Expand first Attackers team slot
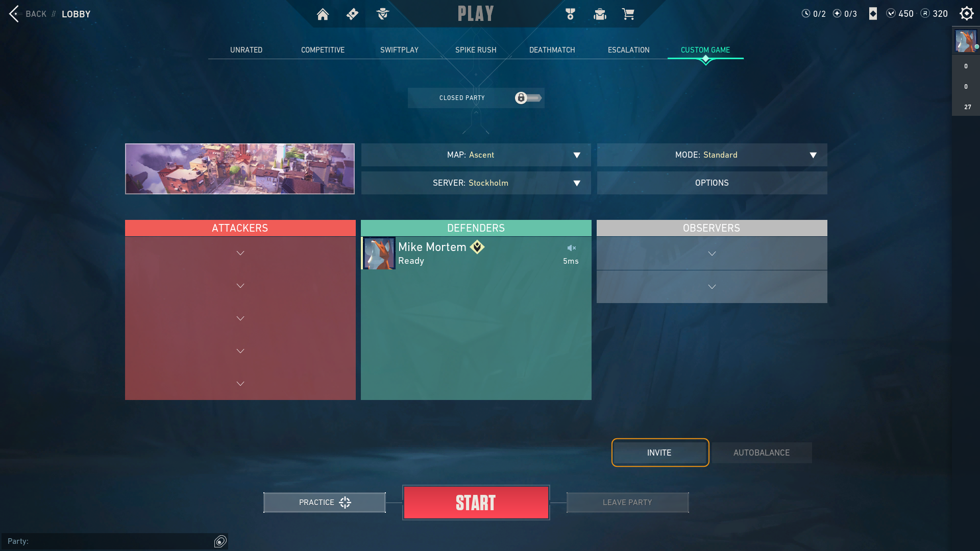Image resolution: width=980 pixels, height=551 pixels. [240, 253]
